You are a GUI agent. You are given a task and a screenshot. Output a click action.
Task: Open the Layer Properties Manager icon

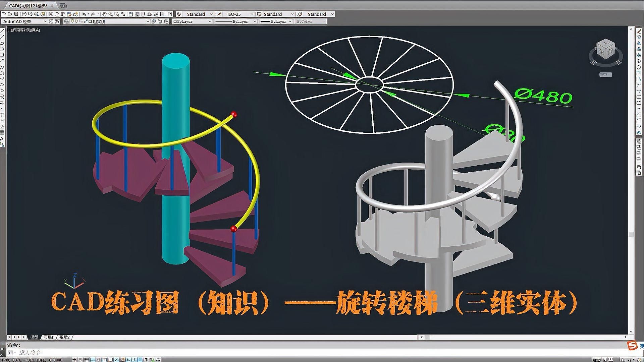66,21
